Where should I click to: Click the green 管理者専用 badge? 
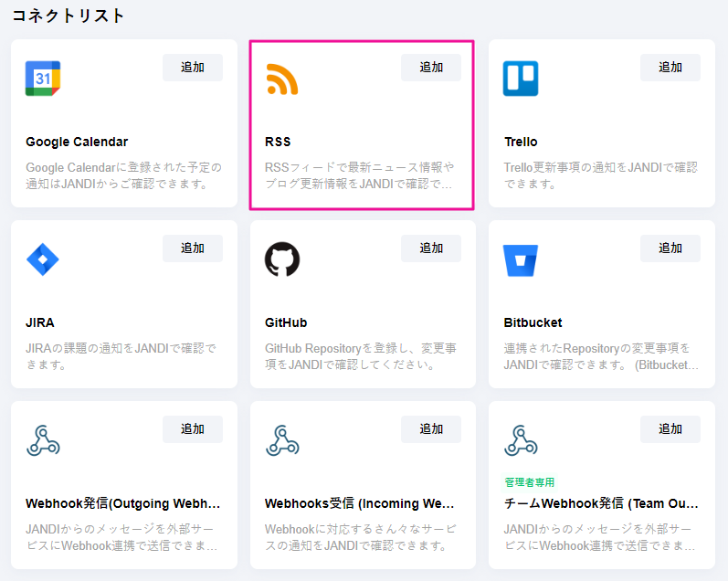click(530, 482)
